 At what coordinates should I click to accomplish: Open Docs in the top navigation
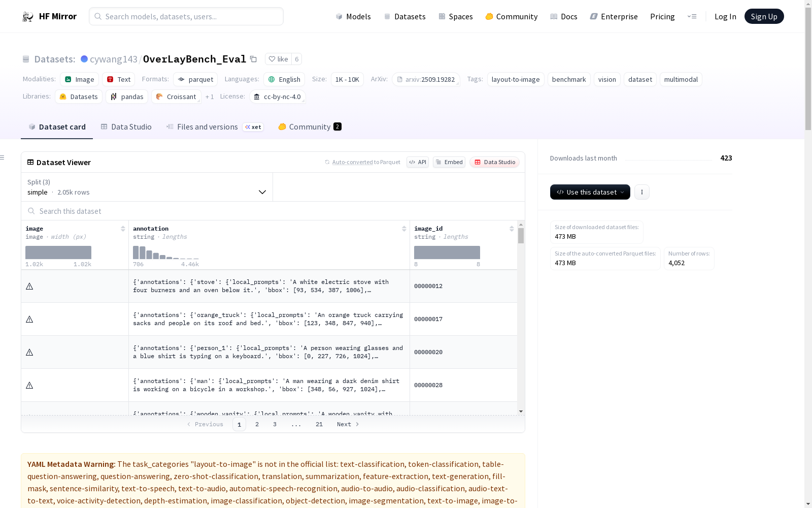564,17
